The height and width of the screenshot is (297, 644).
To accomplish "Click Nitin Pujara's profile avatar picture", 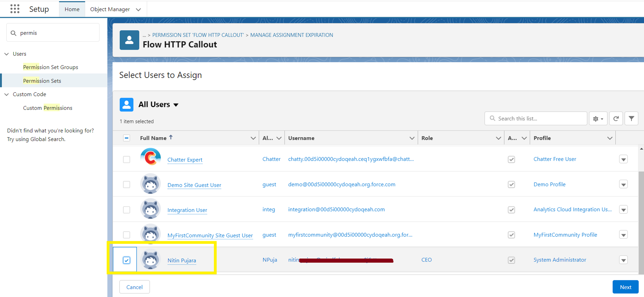I will (x=150, y=259).
